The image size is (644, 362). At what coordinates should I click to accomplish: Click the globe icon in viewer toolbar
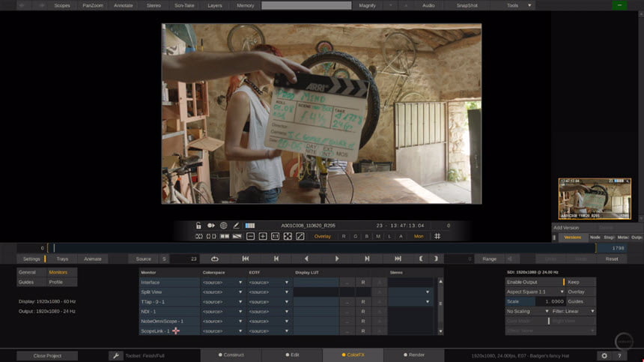[223, 226]
